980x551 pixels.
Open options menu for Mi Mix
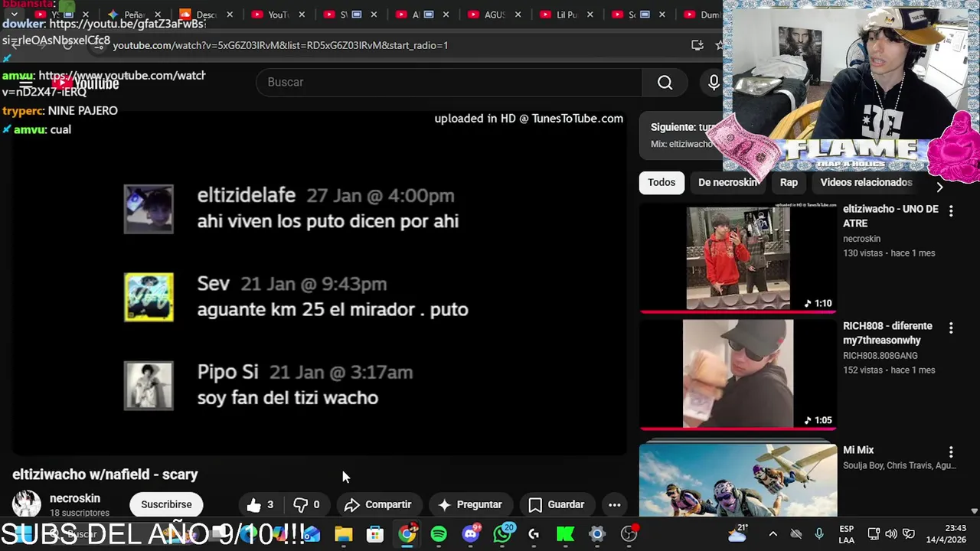pos(951,452)
